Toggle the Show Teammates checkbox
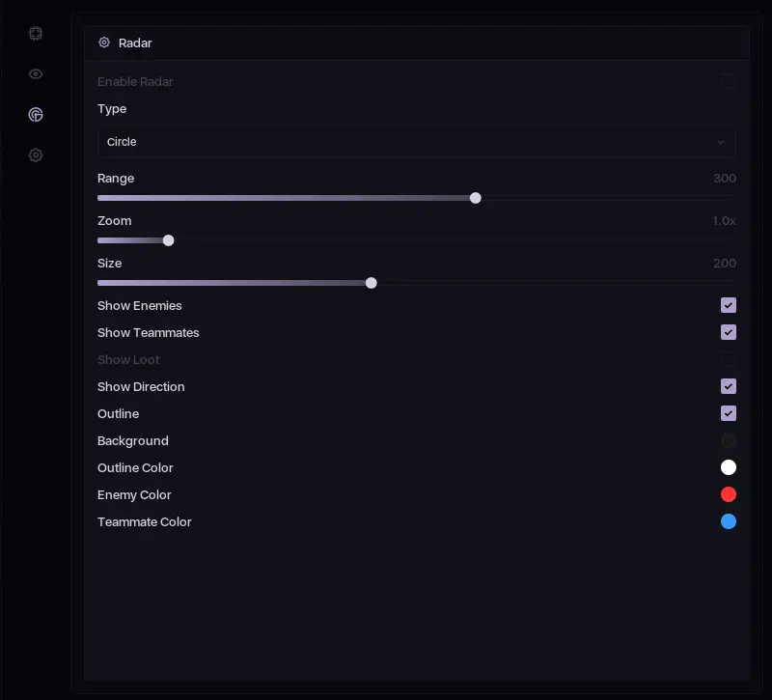The height and width of the screenshot is (700, 772). coord(729,332)
